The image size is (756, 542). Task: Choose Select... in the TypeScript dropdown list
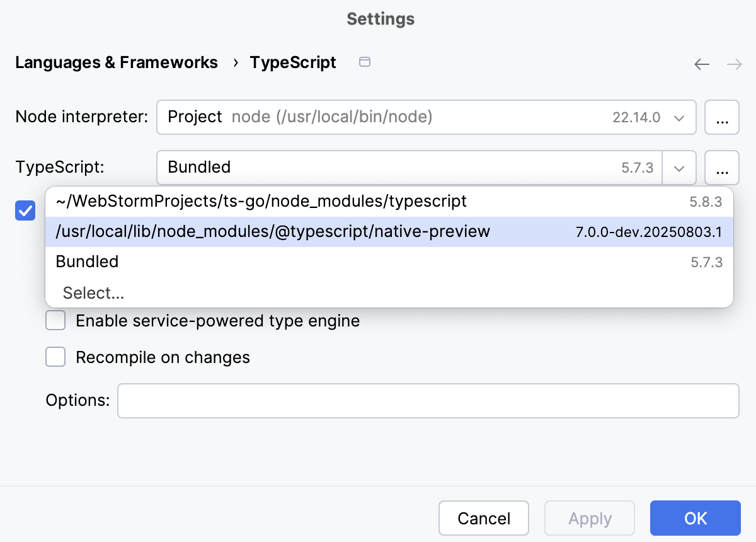click(93, 292)
